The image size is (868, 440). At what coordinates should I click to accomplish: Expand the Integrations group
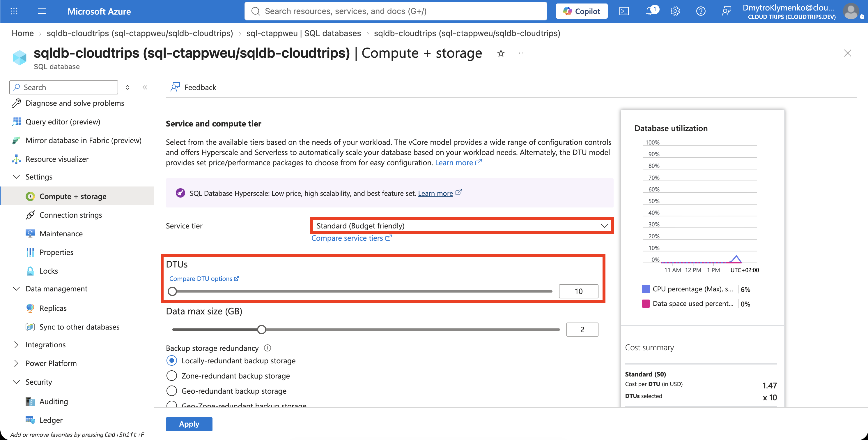(x=16, y=344)
